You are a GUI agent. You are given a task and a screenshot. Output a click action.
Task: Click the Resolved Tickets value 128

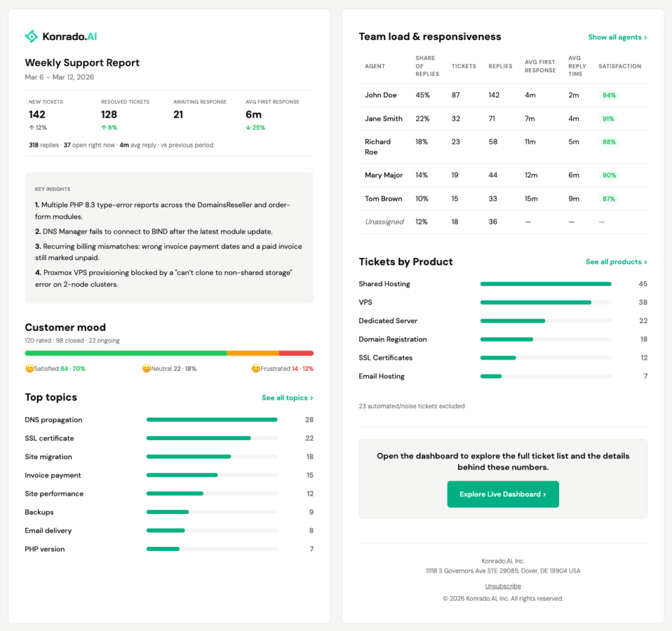[x=109, y=114]
